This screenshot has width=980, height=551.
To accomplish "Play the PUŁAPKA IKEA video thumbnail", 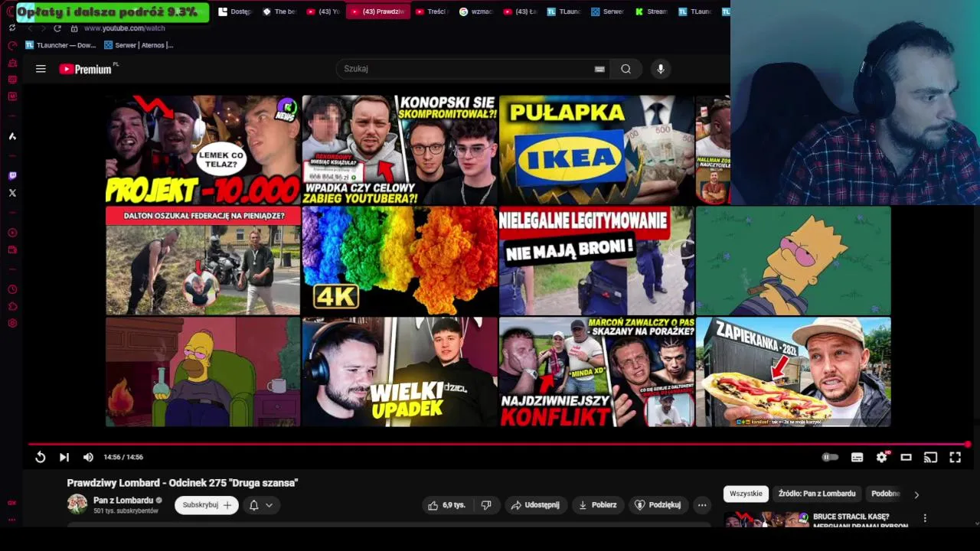I will pyautogui.click(x=596, y=150).
